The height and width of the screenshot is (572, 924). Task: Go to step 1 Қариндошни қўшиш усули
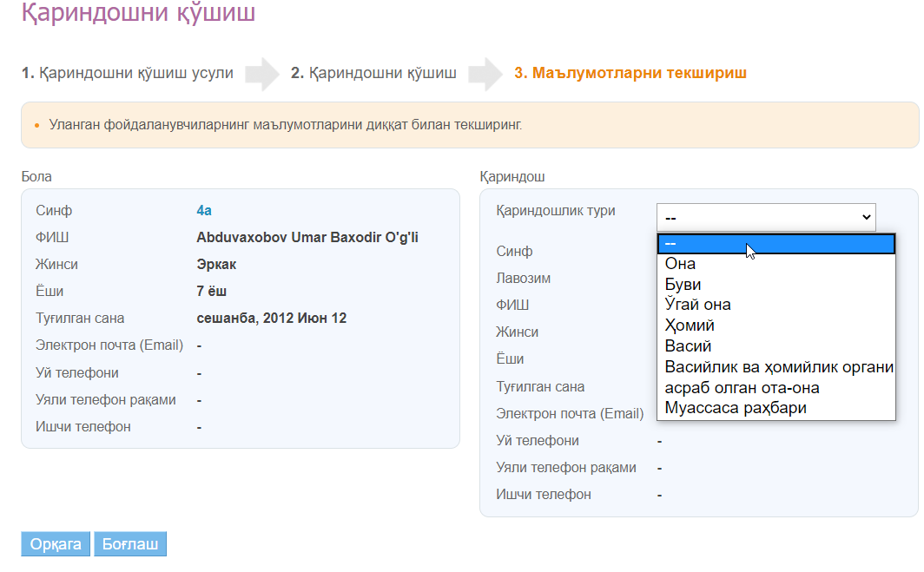pyautogui.click(x=128, y=74)
